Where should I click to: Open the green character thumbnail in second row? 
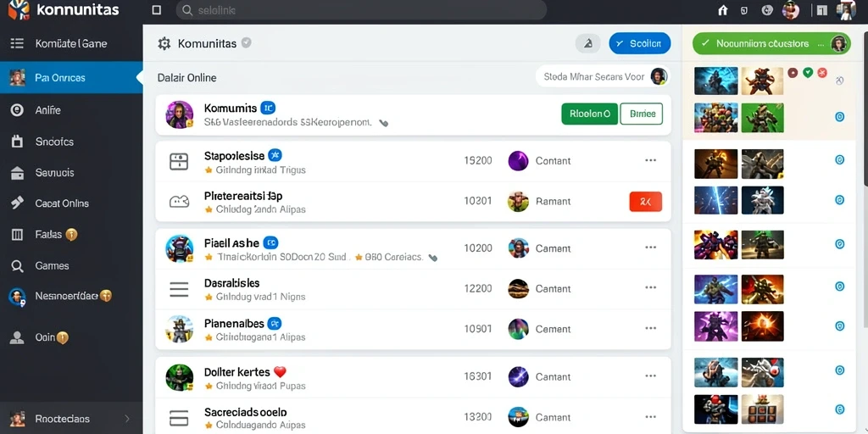(763, 118)
